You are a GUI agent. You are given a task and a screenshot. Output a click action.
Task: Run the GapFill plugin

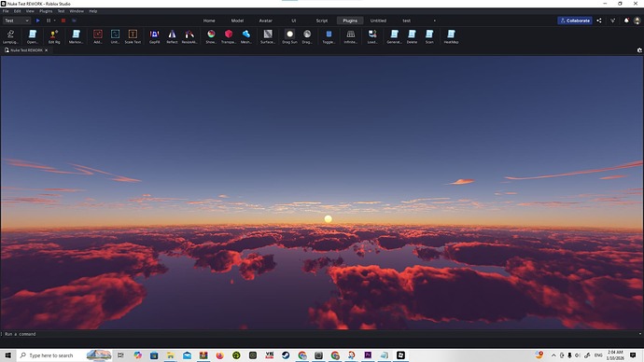(154, 36)
